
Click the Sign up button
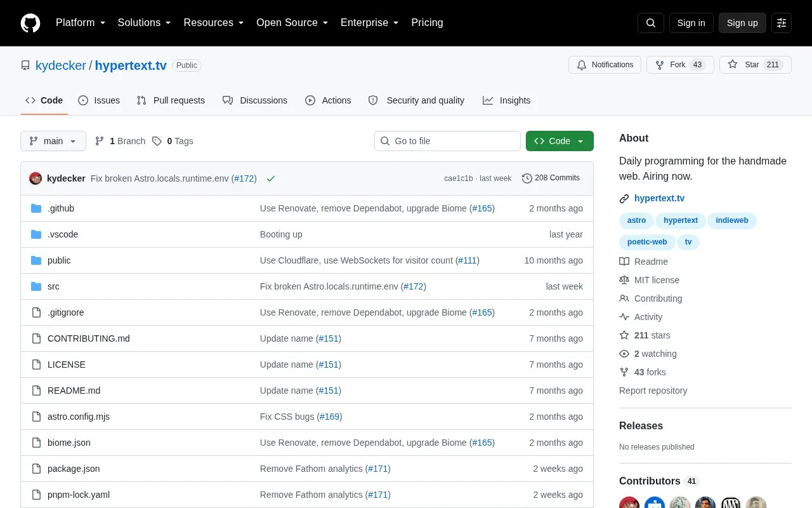click(742, 23)
